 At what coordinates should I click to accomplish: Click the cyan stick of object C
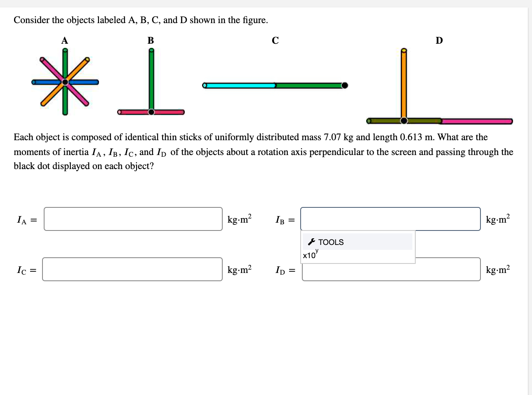pos(239,85)
